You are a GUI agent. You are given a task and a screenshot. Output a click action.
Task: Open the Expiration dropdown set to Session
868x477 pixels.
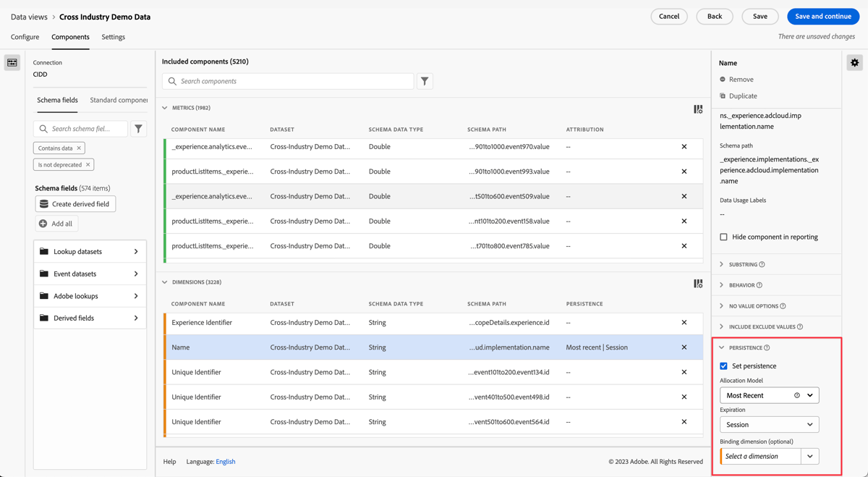click(x=769, y=424)
